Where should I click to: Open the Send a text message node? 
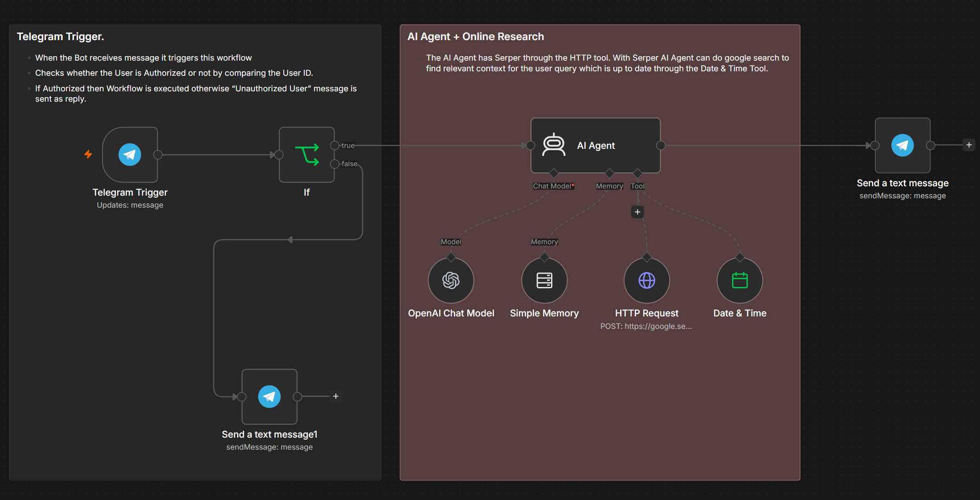[x=902, y=145]
